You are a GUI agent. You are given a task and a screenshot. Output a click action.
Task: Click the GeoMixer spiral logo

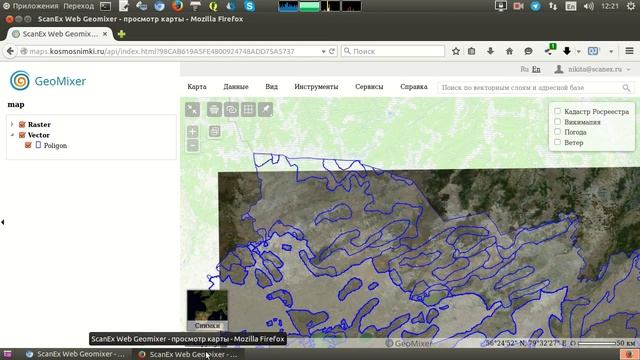[20, 80]
